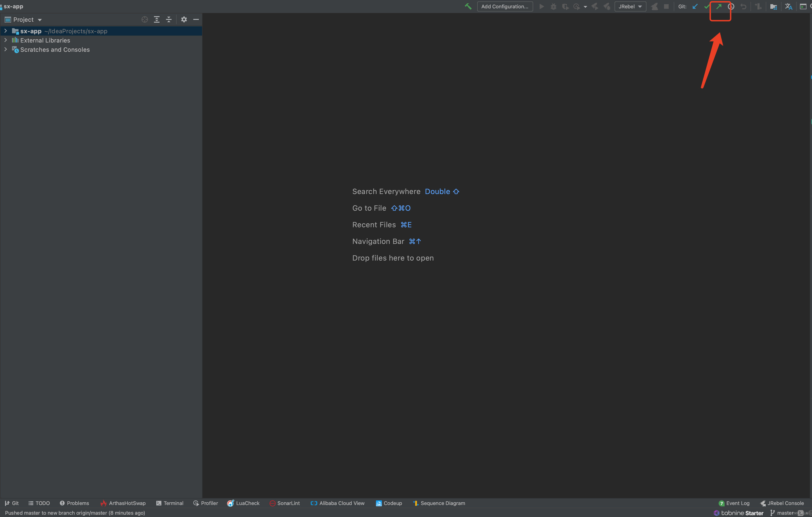Open Git Show History clock icon
The image size is (812, 517).
pyautogui.click(x=731, y=6)
